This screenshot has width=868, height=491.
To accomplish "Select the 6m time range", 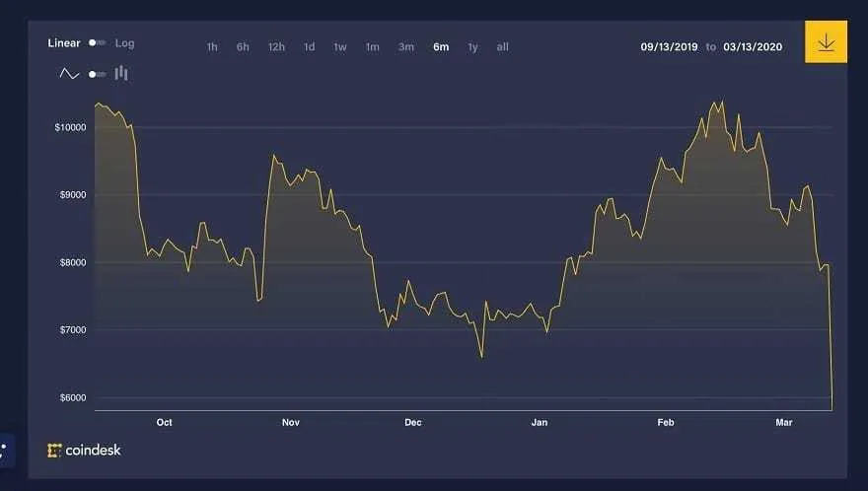I will pyautogui.click(x=441, y=47).
